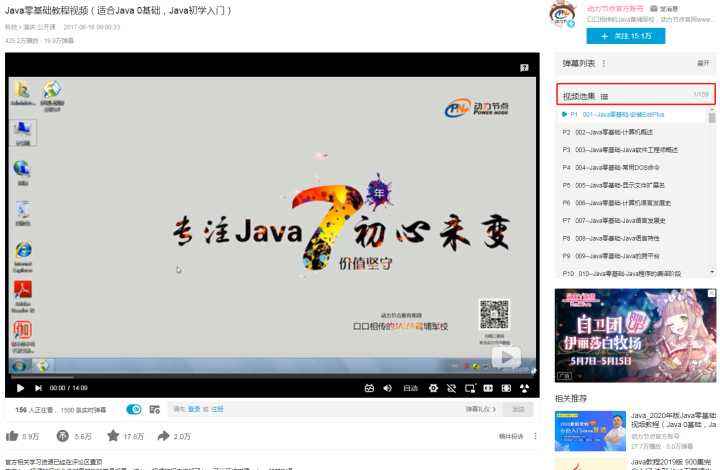Click the playlist scroll-down arrow
Viewport: 720px width, 470px height.
coord(712,272)
